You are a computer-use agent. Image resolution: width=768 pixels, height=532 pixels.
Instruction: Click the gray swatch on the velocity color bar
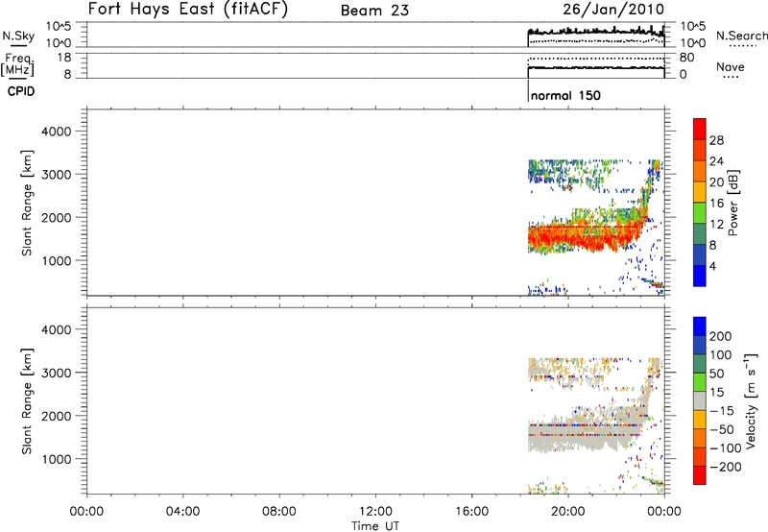[x=700, y=400]
